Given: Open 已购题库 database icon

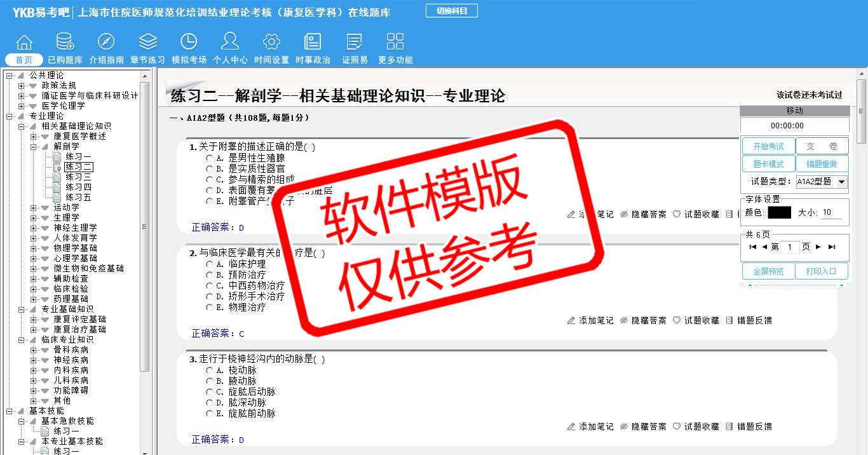Looking at the screenshot, I should tap(65, 43).
